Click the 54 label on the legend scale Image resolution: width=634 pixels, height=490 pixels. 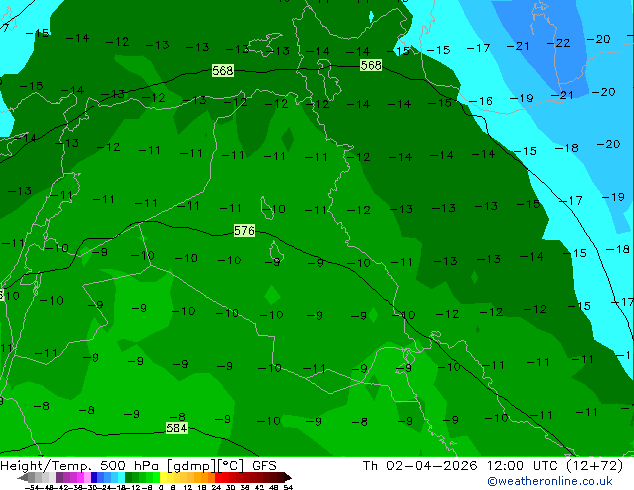287,488
